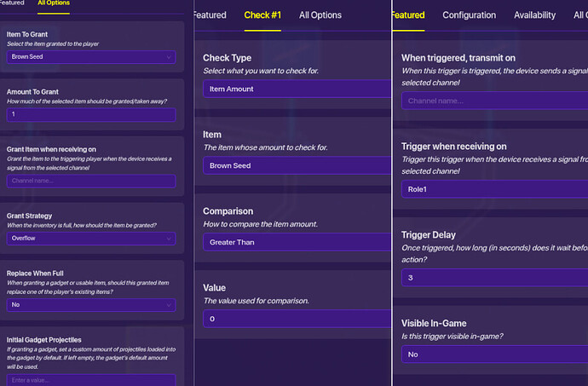Focus the Grant Item when receiving on field
The height and width of the screenshot is (386, 588).
[x=92, y=181]
